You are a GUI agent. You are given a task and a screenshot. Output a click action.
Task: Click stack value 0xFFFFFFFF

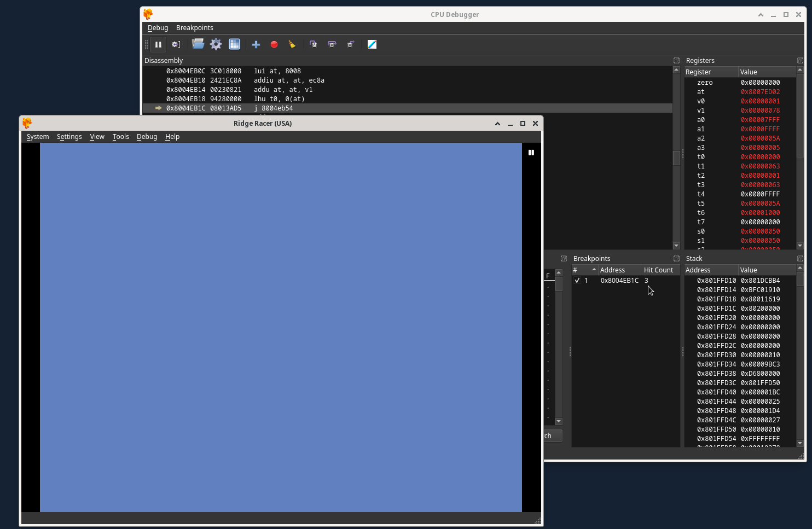tap(760, 439)
